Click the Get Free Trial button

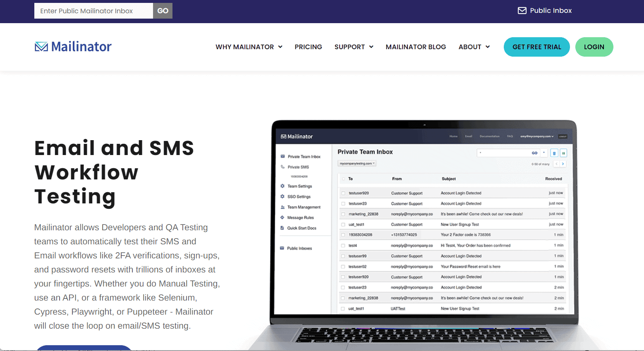[x=536, y=47]
